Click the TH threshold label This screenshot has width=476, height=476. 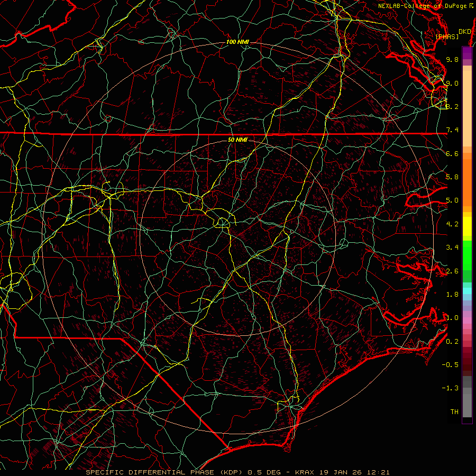pyautogui.click(x=454, y=412)
